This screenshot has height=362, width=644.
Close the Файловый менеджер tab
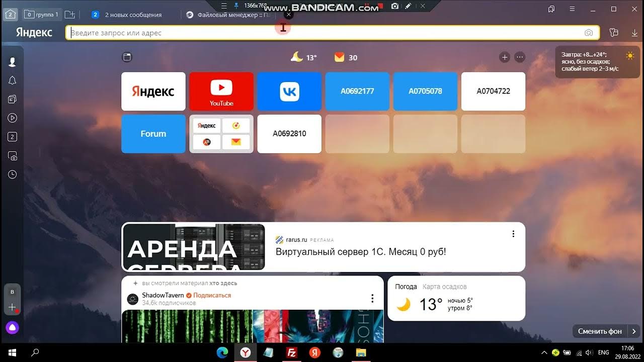tap(288, 15)
